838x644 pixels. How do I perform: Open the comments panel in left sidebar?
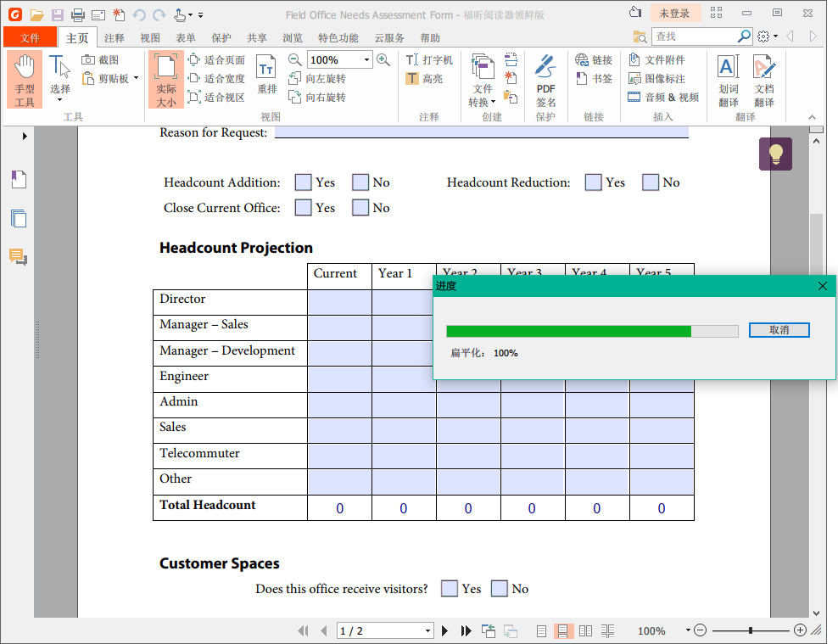click(18, 256)
